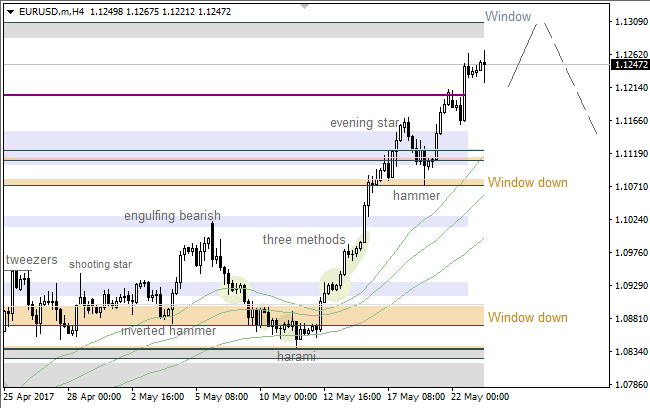Select the 'engulfing bearish' annotation
This screenshot has height=408, width=650.
click(172, 216)
